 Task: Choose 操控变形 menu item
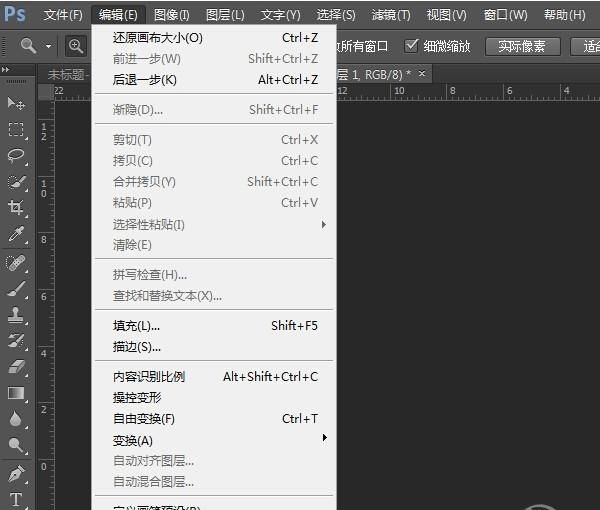(214, 398)
